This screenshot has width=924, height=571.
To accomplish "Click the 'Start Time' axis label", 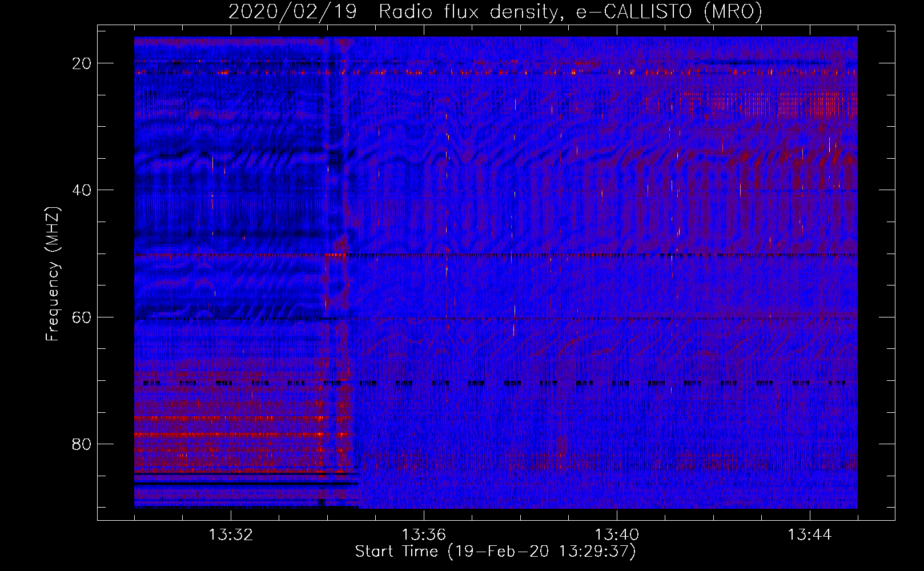I will 495,552.
